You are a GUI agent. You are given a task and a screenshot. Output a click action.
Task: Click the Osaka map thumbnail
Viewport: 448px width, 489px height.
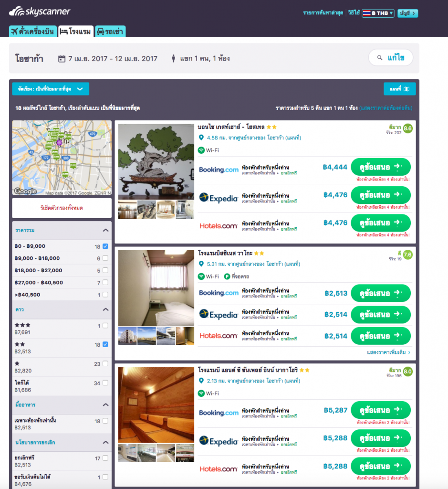pyautogui.click(x=62, y=158)
